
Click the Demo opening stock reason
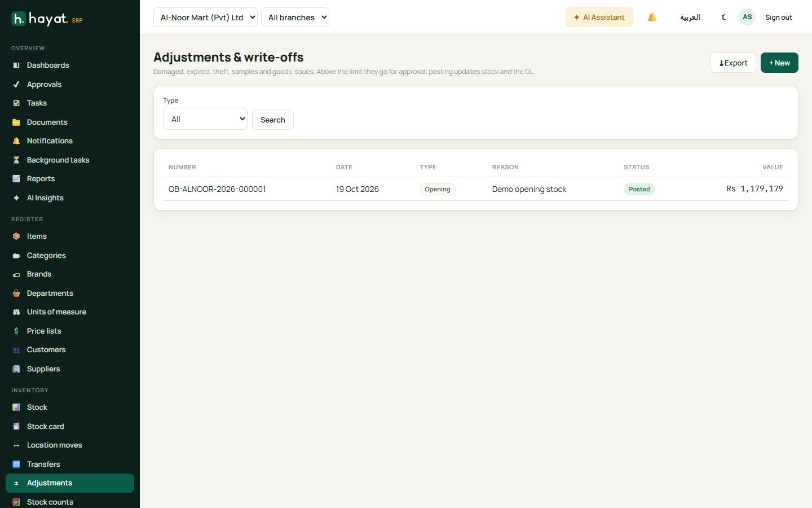[529, 189]
